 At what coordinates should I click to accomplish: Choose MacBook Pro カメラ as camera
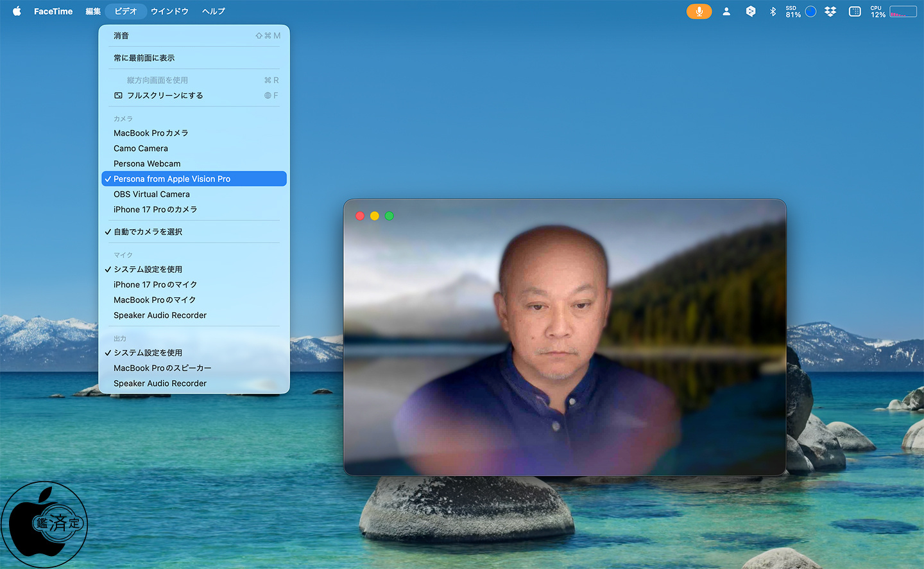click(x=151, y=134)
